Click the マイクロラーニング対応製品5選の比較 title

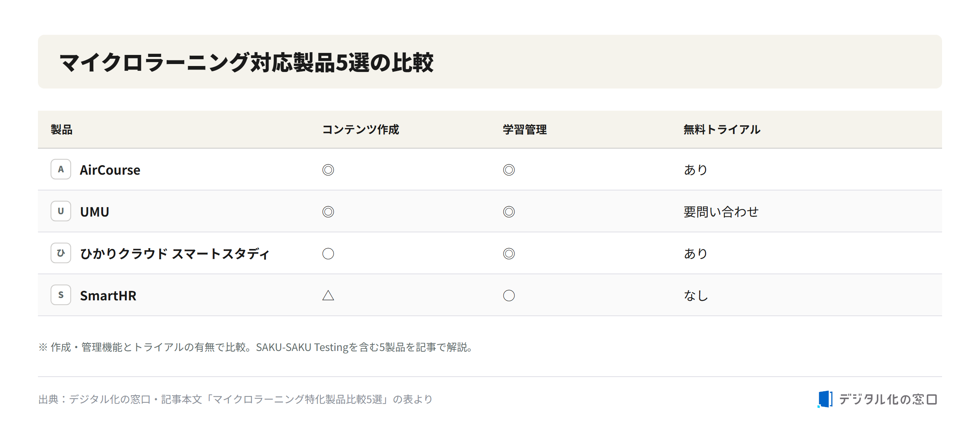(x=247, y=62)
